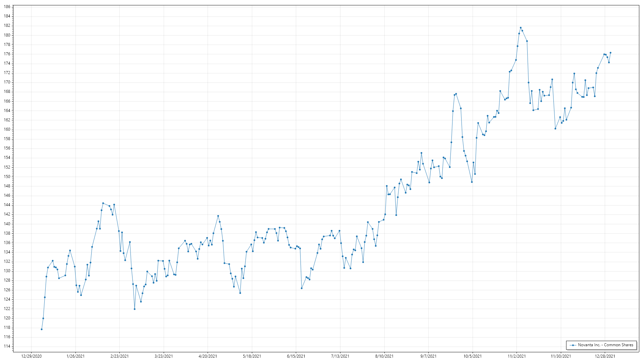This screenshot has width=644, height=362.
Task: Click the 150 y-axis value label
Action: [x=7, y=177]
